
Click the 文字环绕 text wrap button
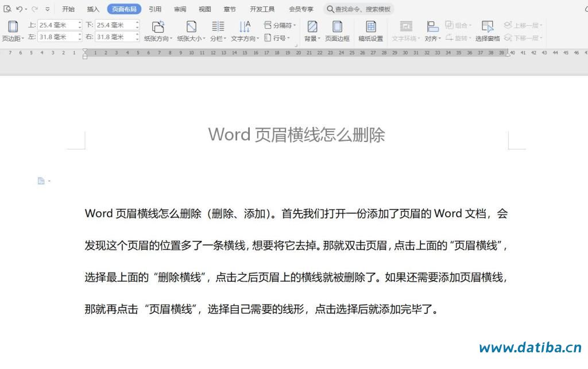(406, 31)
